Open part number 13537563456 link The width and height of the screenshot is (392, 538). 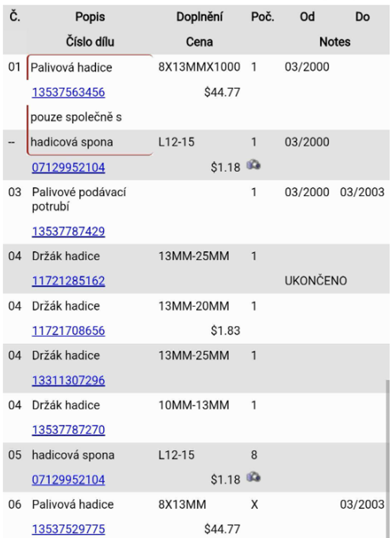[x=68, y=93]
